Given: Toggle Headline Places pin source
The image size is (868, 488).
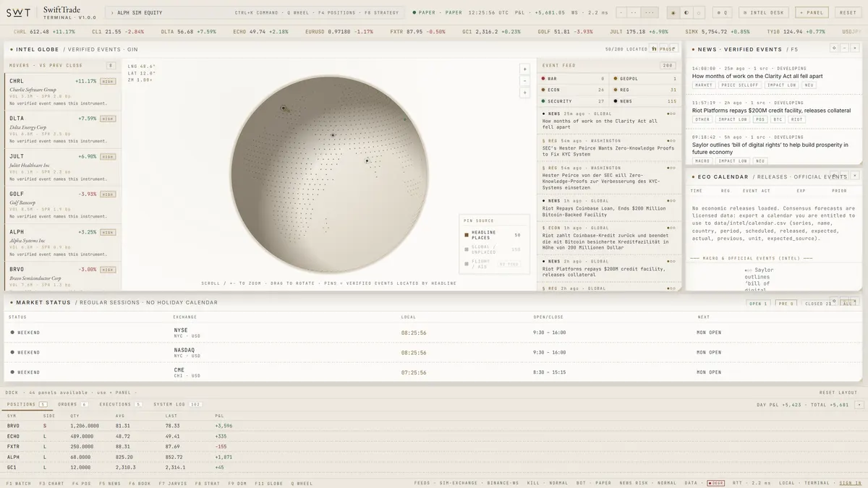Looking at the screenshot, I should (x=493, y=235).
